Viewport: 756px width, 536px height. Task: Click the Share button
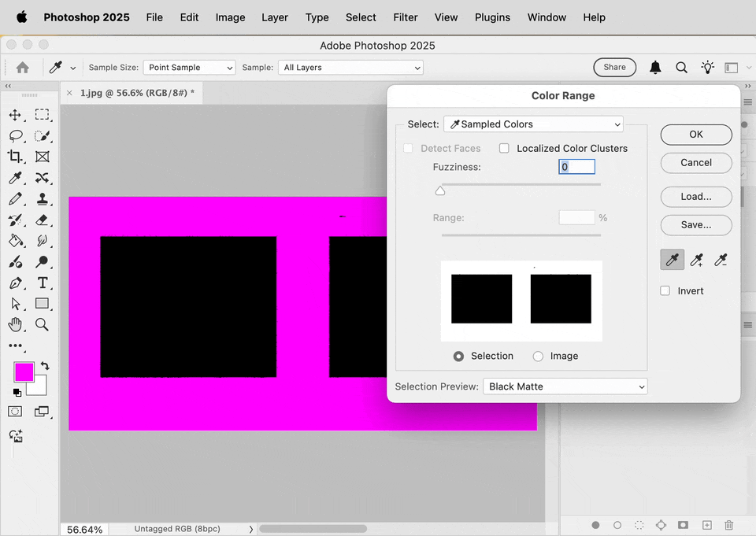[615, 68]
